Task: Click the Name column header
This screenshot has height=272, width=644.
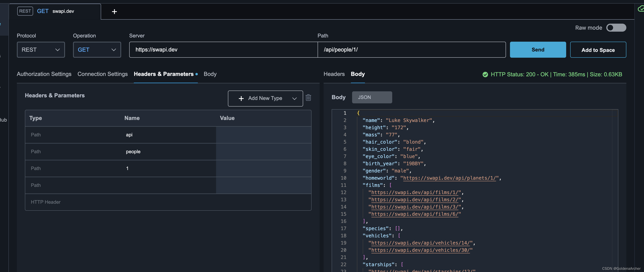Action: coord(132,118)
